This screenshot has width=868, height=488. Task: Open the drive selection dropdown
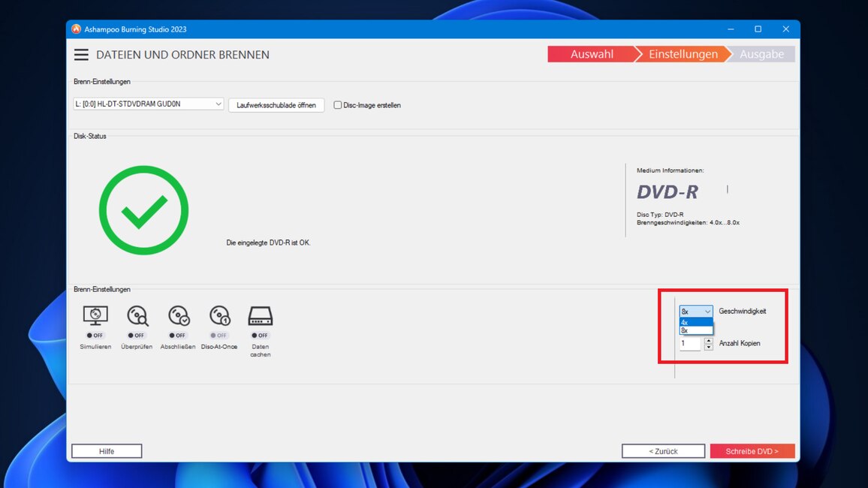149,104
